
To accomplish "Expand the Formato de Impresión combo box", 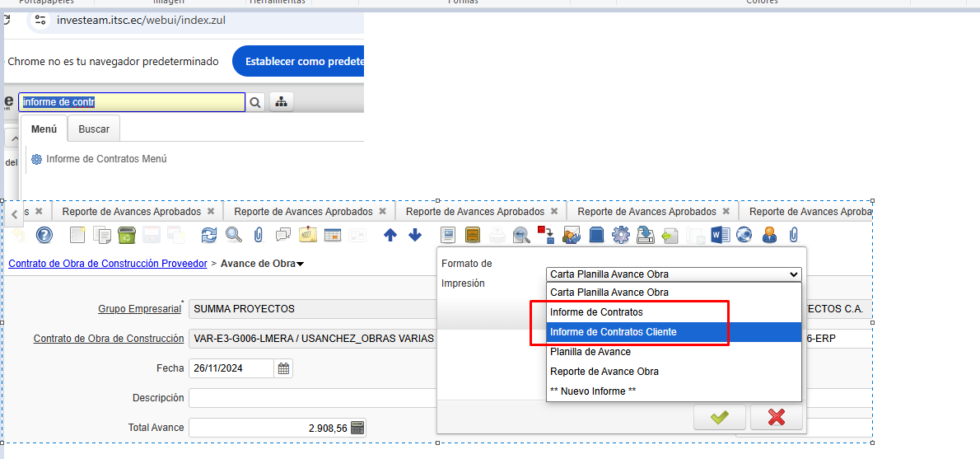I will (793, 274).
